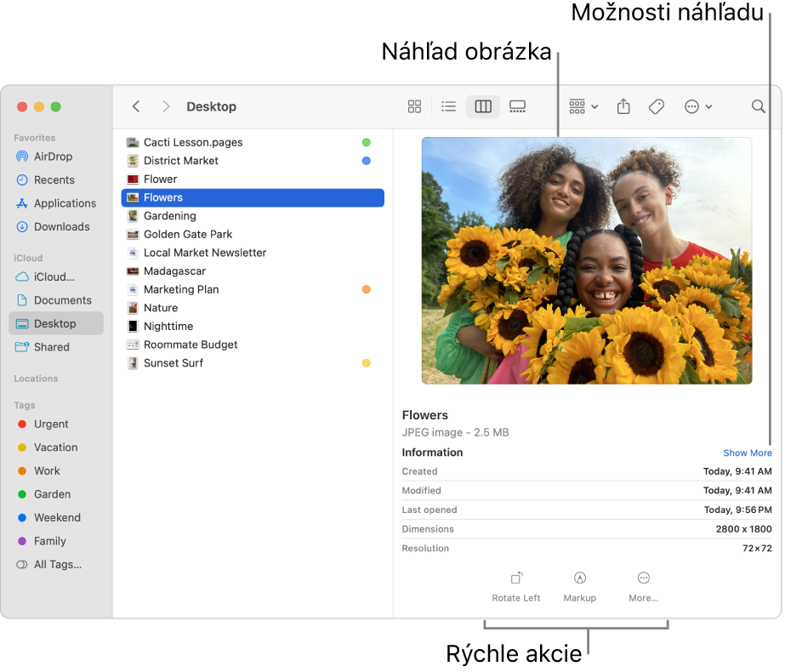
Task: Select column view in toolbar
Action: pyautogui.click(x=483, y=106)
